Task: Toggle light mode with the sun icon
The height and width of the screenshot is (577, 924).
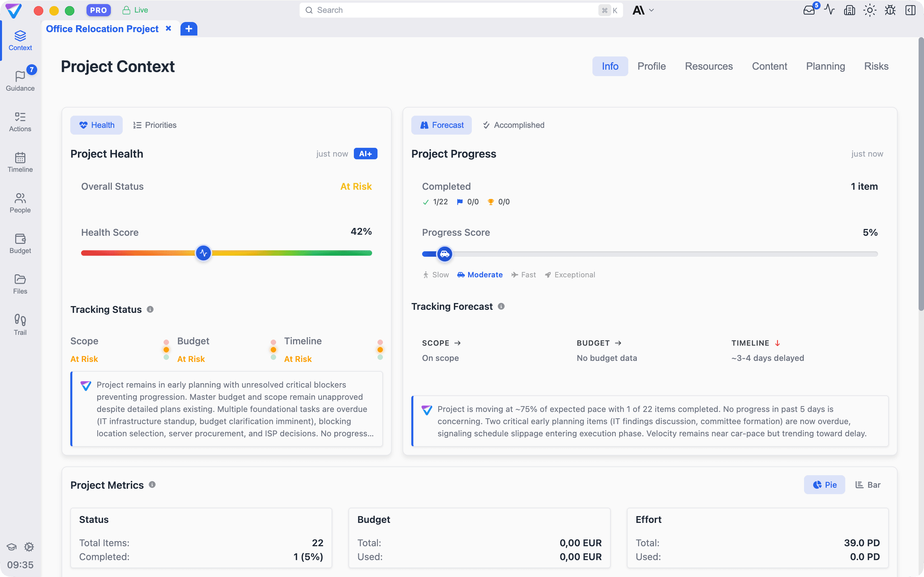Action: pyautogui.click(x=870, y=10)
